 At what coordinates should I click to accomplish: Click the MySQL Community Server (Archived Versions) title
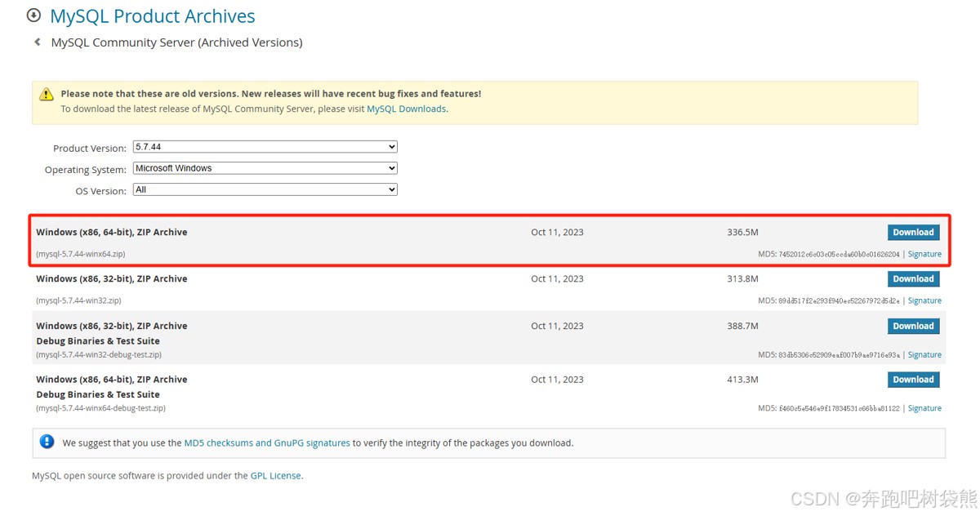176,42
